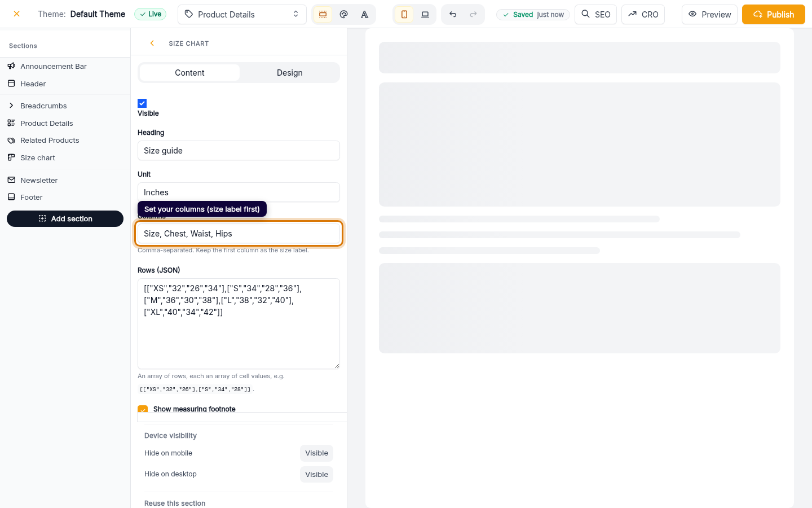The image size is (812, 508).
Task: Click the Rows JSON textarea
Action: 239,323
